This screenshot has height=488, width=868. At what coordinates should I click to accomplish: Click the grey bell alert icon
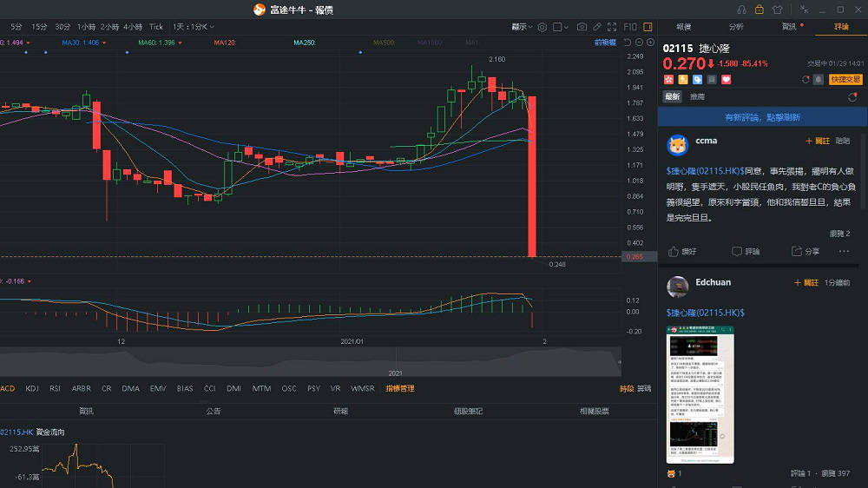click(819, 80)
